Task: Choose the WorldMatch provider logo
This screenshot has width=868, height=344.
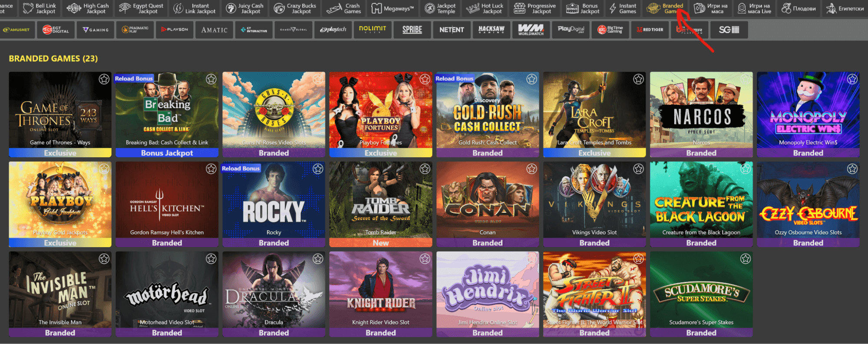Action: click(531, 30)
